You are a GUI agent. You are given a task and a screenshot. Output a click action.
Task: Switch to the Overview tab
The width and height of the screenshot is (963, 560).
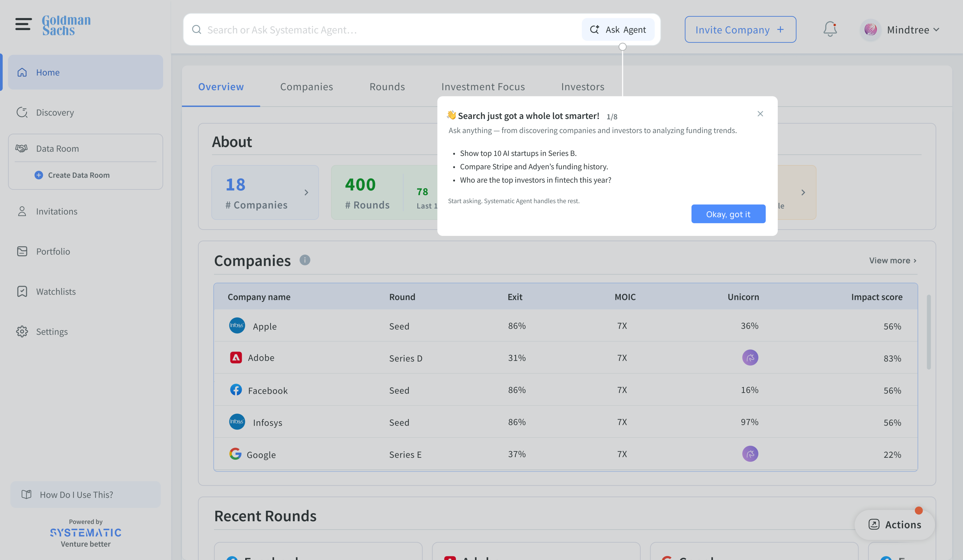pyautogui.click(x=221, y=87)
